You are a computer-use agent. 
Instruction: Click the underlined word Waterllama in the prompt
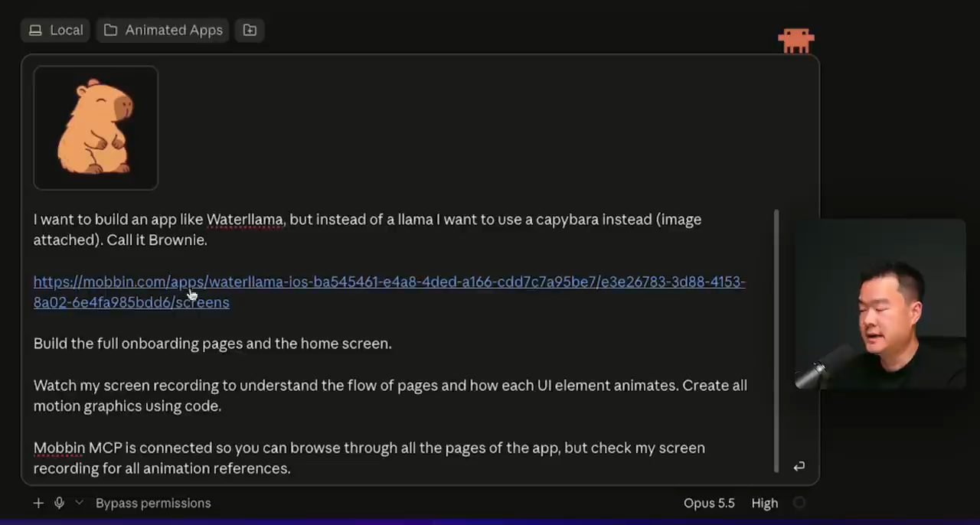click(245, 220)
